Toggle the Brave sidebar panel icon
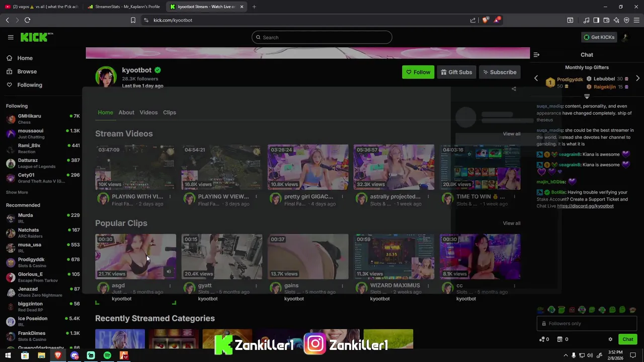The width and height of the screenshot is (644, 362). (x=596, y=20)
